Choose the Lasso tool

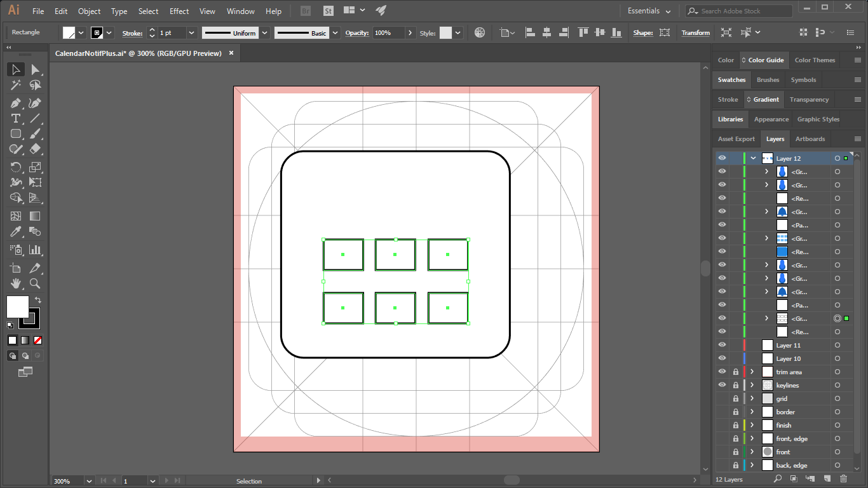click(x=36, y=85)
